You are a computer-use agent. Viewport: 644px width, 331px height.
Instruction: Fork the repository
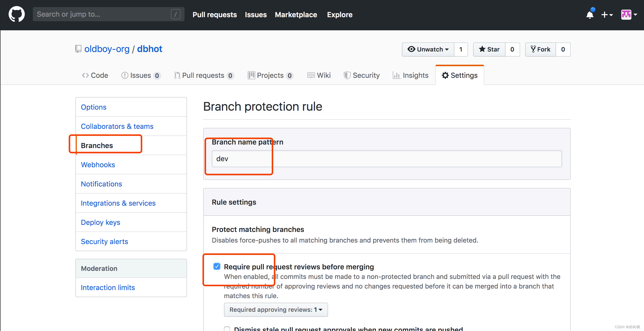click(x=541, y=49)
